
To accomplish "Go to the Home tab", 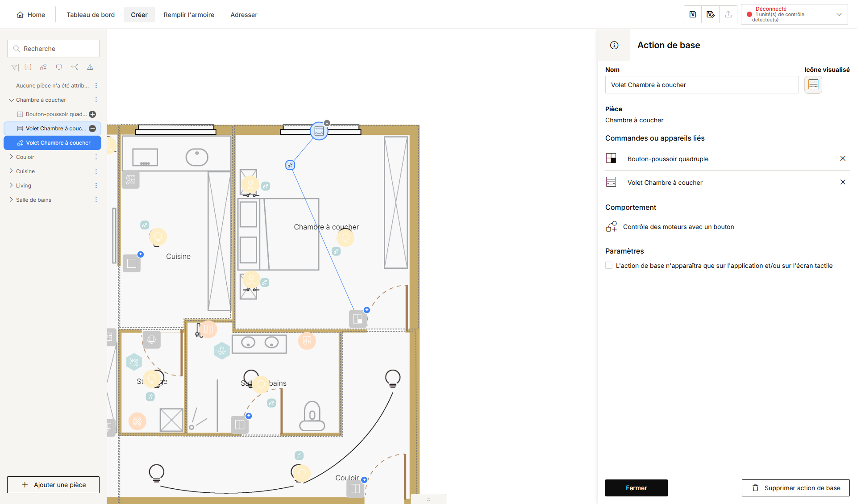I will tap(31, 15).
